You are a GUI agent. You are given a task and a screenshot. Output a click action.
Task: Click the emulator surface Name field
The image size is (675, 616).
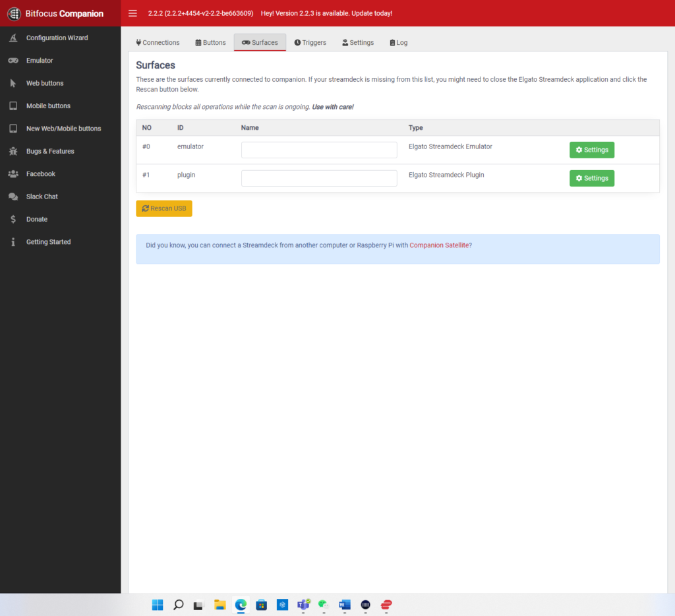[x=319, y=150]
